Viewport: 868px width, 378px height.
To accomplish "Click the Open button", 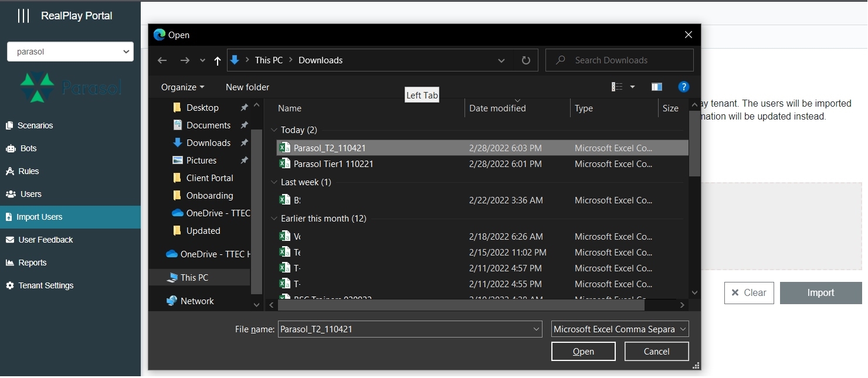I will 583,352.
